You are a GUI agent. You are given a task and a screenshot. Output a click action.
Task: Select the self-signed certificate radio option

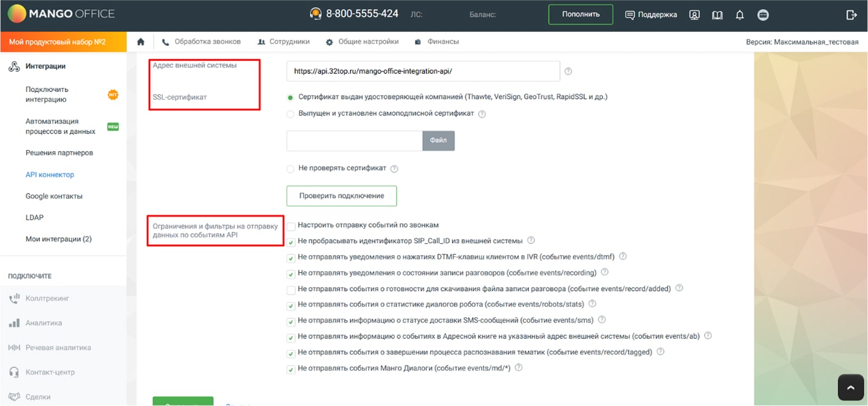[290, 114]
